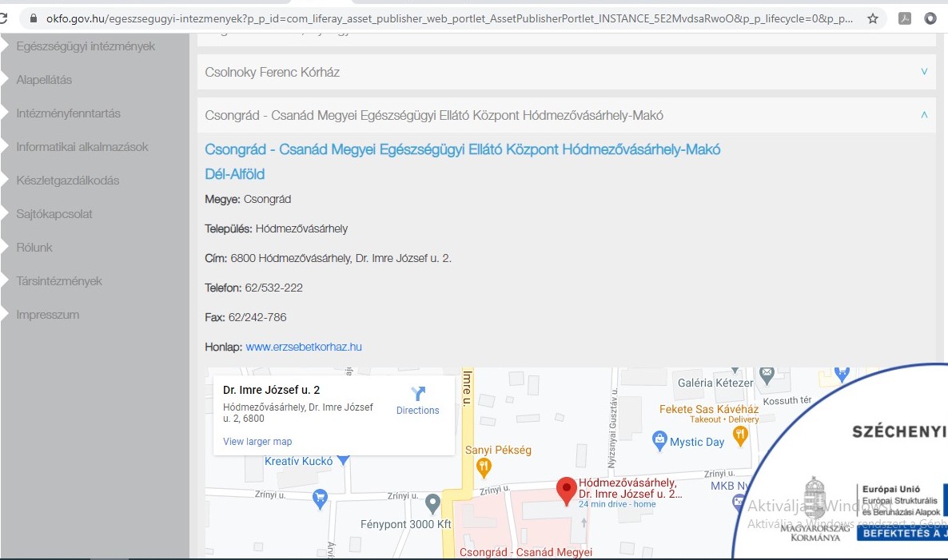Open Informatikai alkalmazások in the sidebar
The height and width of the screenshot is (560, 948).
pyautogui.click(x=82, y=147)
